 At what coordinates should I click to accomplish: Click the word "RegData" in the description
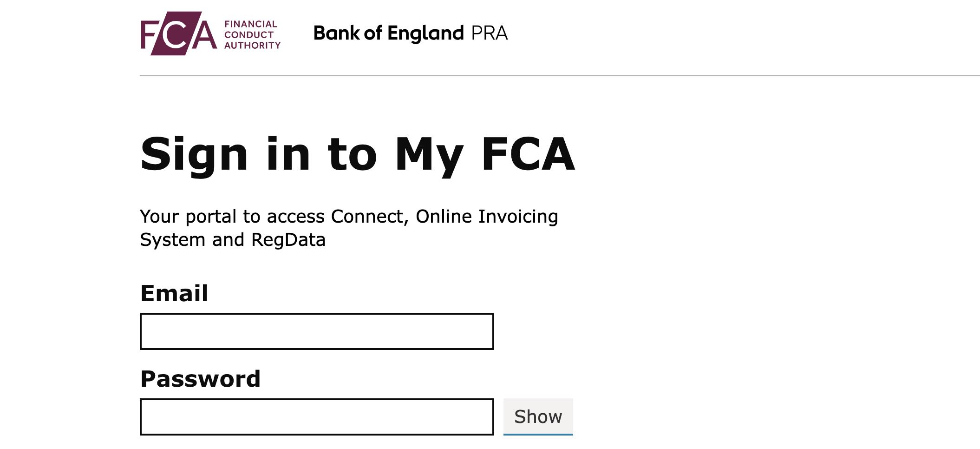[x=288, y=240]
